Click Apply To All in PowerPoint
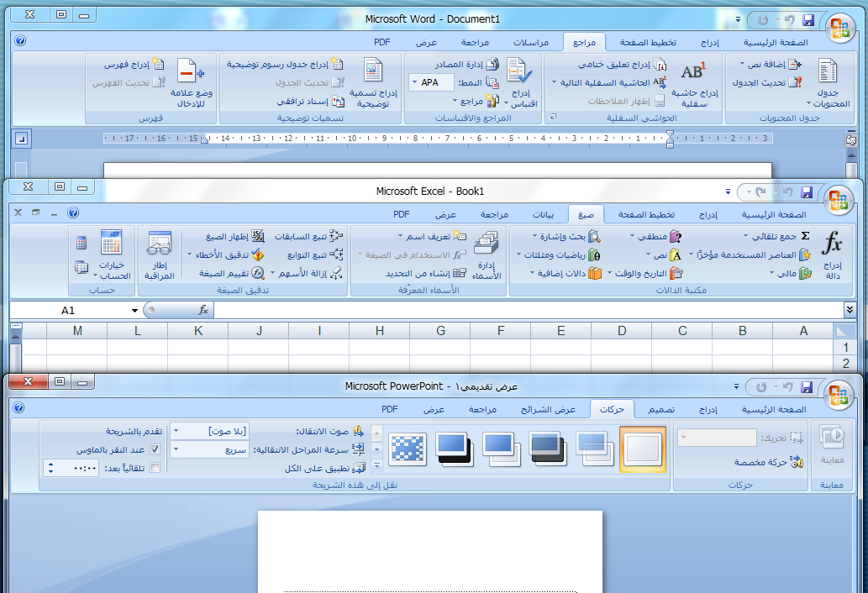Screen dimensions: 868x593 325,468
